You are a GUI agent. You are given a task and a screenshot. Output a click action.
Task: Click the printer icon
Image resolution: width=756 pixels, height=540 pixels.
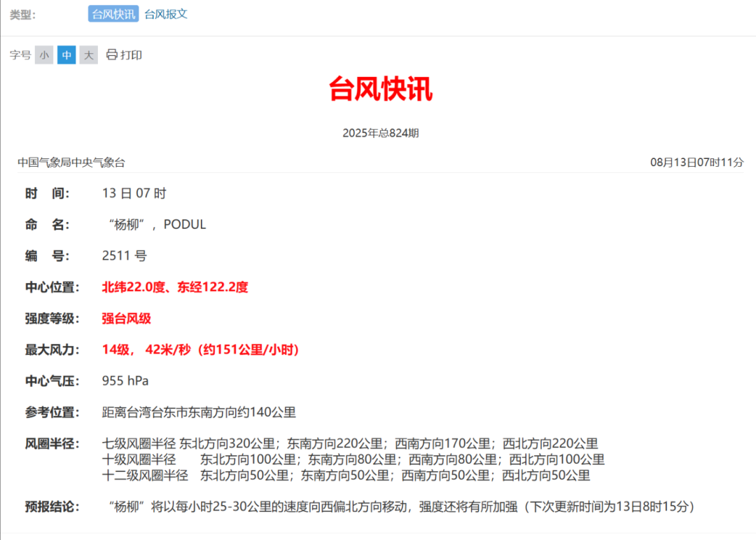point(111,55)
